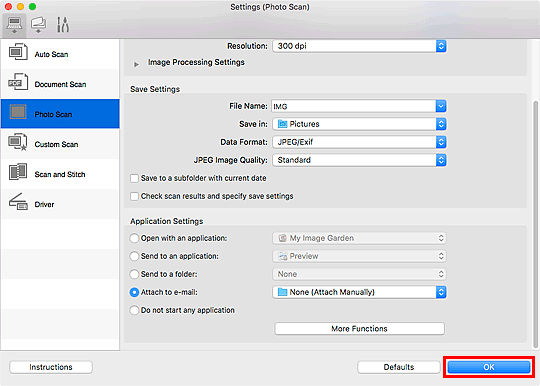Screen dimensions: 540x386
Task: Click the Preview application dropdown
Action: [x=359, y=256]
